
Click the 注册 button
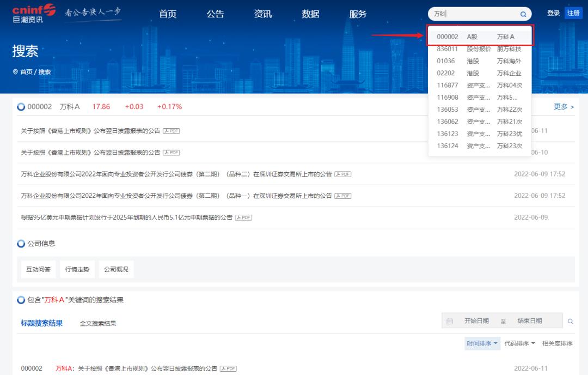click(x=574, y=12)
